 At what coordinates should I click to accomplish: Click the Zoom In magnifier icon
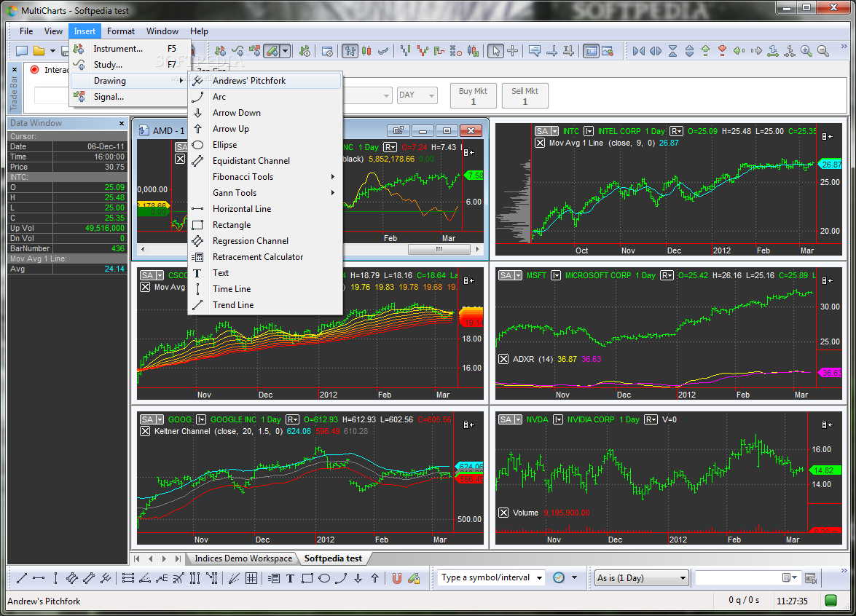tap(806, 51)
